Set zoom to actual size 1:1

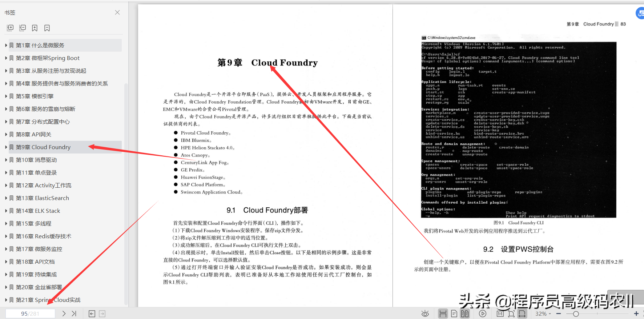click(500, 314)
